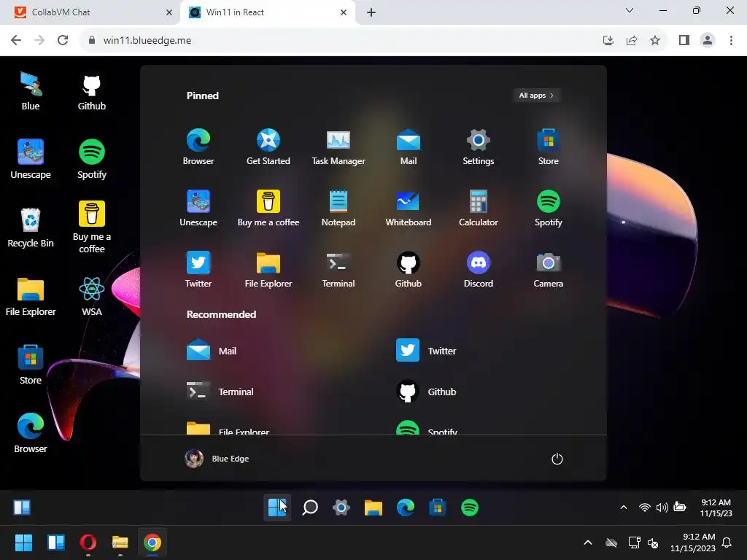This screenshot has height=560, width=747.
Task: Launch pinned Terminal app
Action: pos(338,269)
